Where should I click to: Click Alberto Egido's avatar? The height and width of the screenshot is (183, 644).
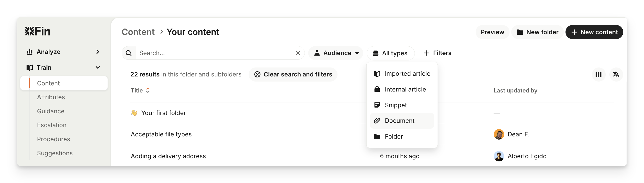tap(498, 156)
